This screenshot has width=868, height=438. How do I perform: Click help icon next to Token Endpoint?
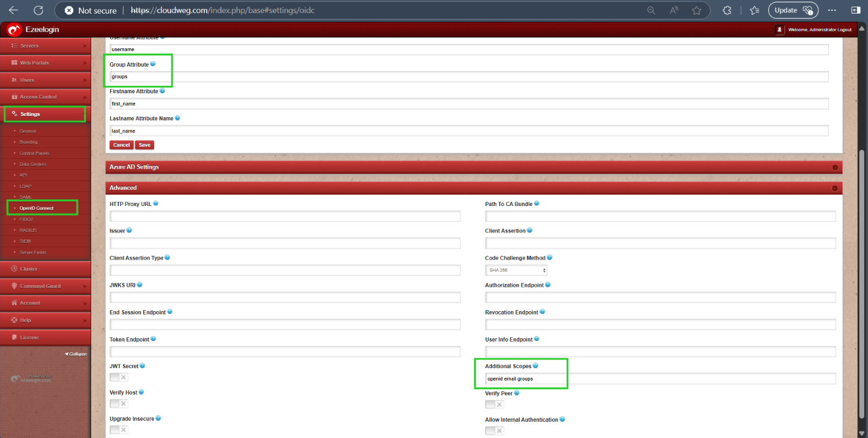(x=153, y=339)
